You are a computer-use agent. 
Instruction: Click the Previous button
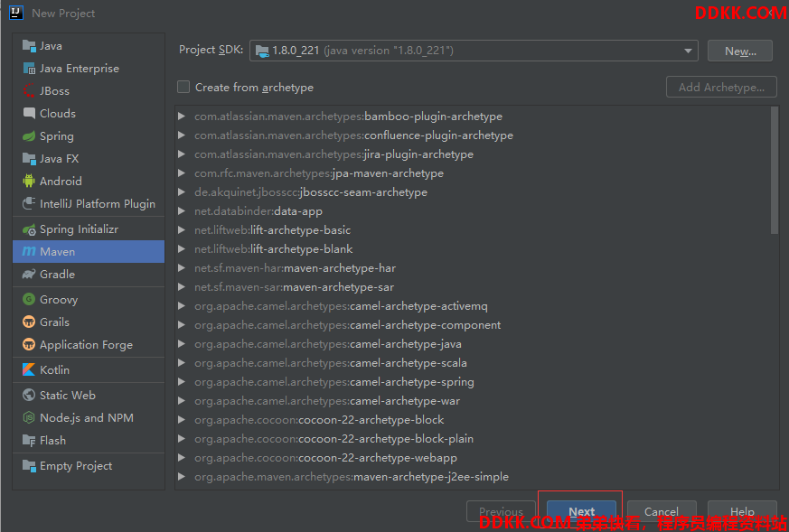click(502, 511)
